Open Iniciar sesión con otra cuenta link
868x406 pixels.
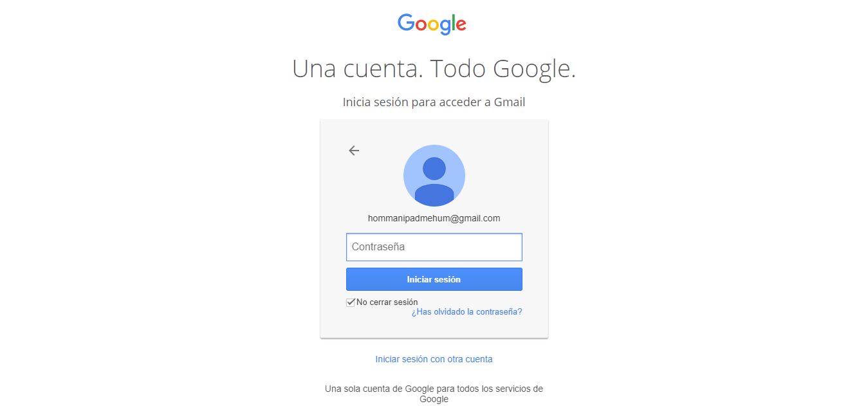point(434,359)
